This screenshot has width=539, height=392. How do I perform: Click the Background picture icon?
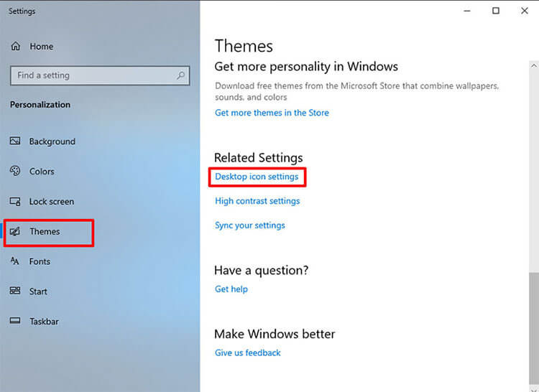click(x=15, y=141)
